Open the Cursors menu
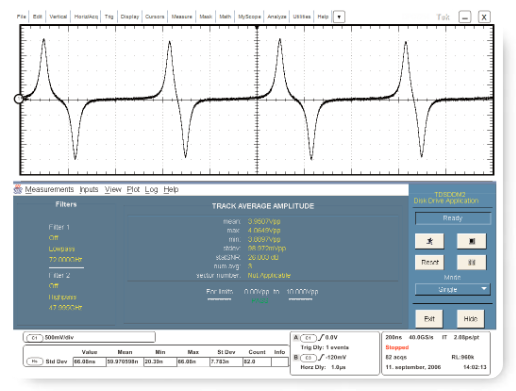This screenshot has width=516, height=391. point(155,17)
